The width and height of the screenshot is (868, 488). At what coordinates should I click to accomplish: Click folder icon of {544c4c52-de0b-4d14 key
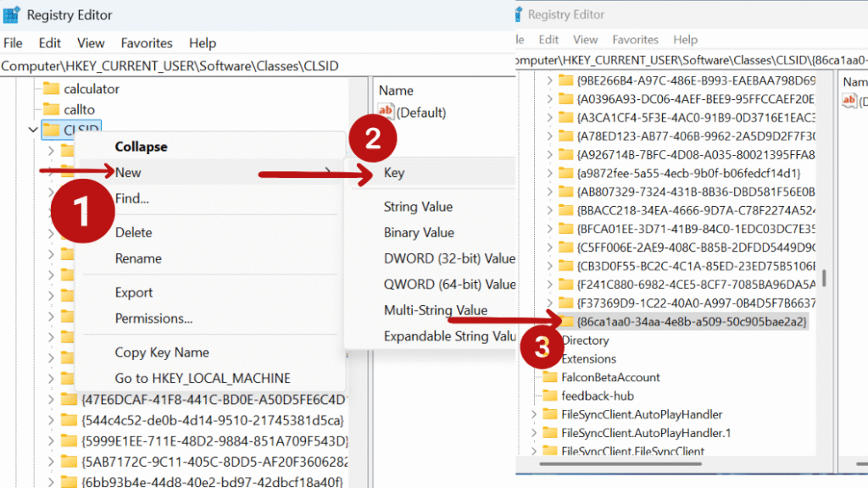(x=69, y=420)
